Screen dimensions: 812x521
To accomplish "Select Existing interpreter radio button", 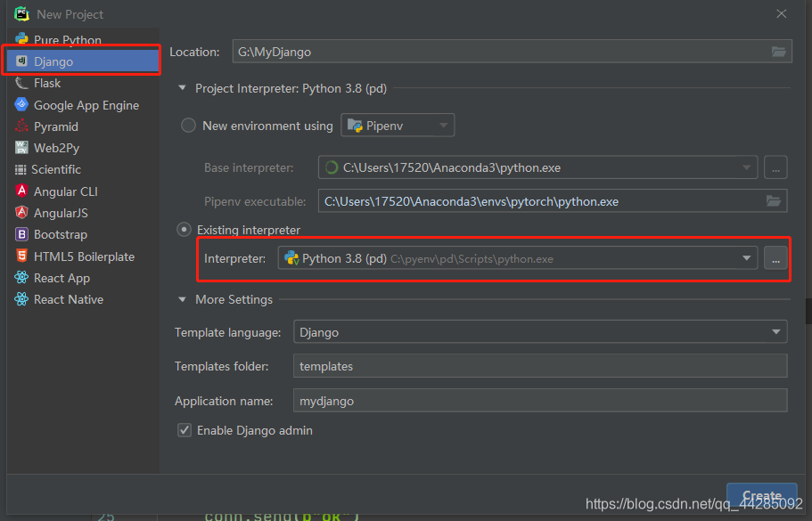I will (184, 229).
